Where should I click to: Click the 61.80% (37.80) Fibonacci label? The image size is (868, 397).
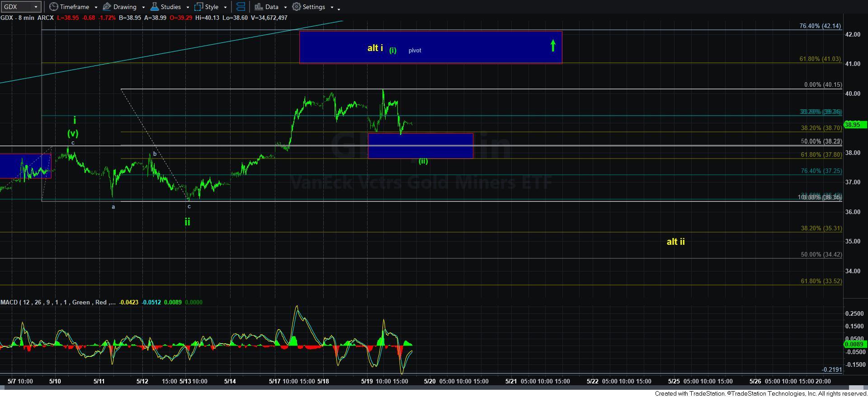coord(821,154)
